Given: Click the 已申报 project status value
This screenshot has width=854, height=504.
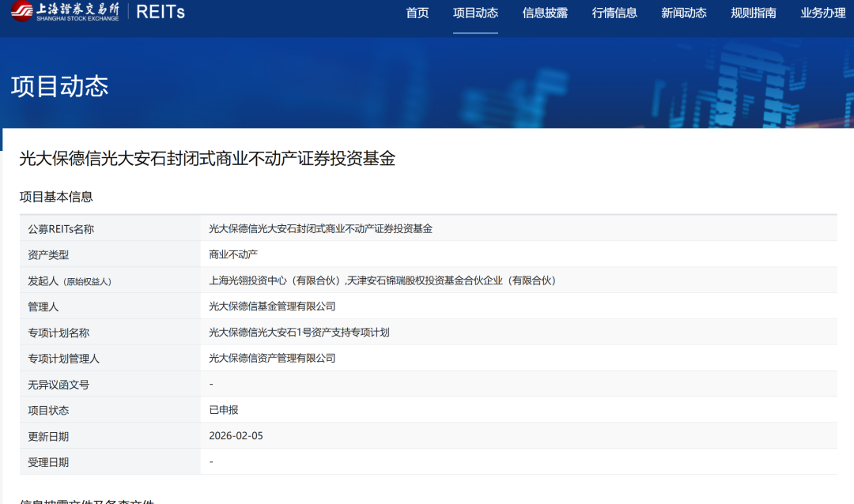Looking at the screenshot, I should point(223,410).
